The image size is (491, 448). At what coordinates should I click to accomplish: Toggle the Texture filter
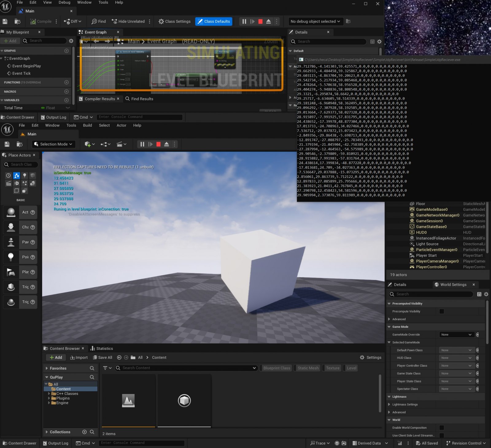332,368
